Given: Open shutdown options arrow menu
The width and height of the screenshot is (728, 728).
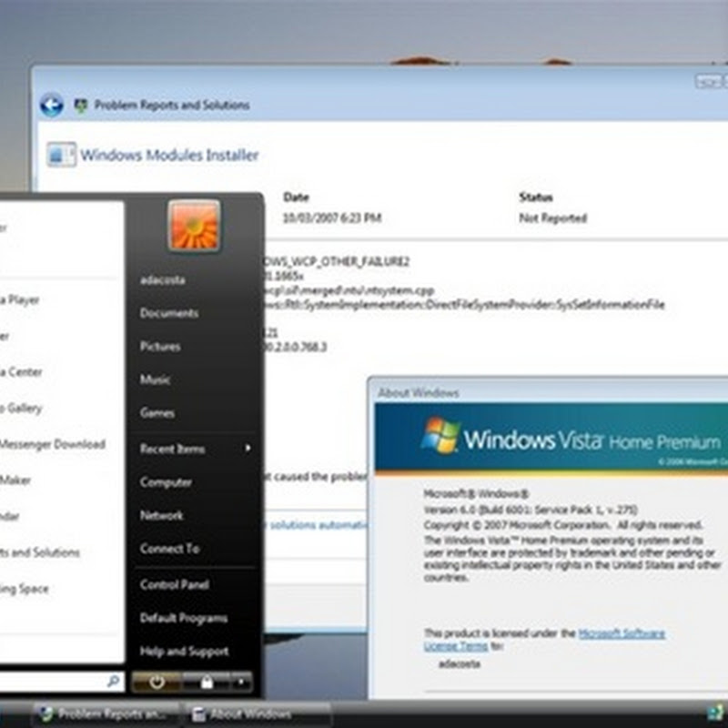Looking at the screenshot, I should (241, 682).
